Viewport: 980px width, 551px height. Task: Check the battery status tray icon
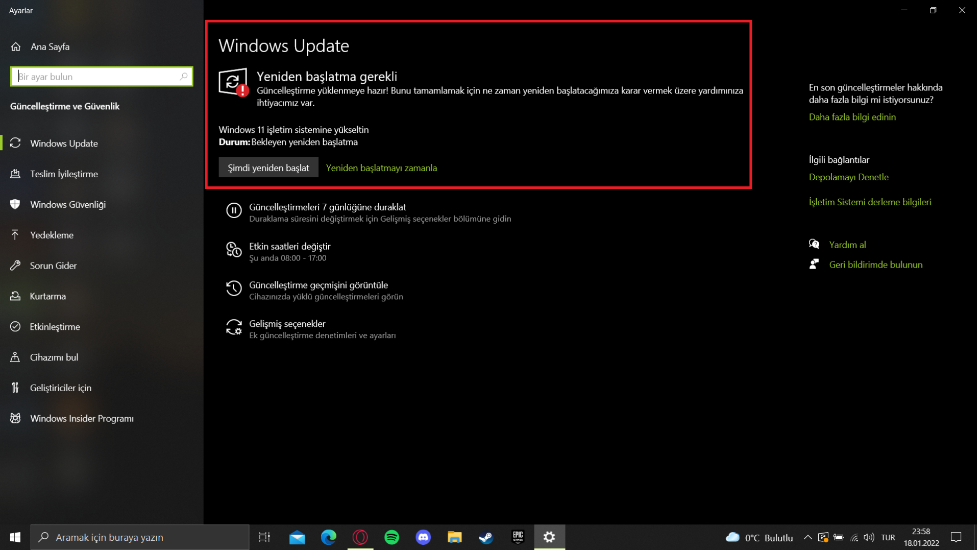[841, 538]
